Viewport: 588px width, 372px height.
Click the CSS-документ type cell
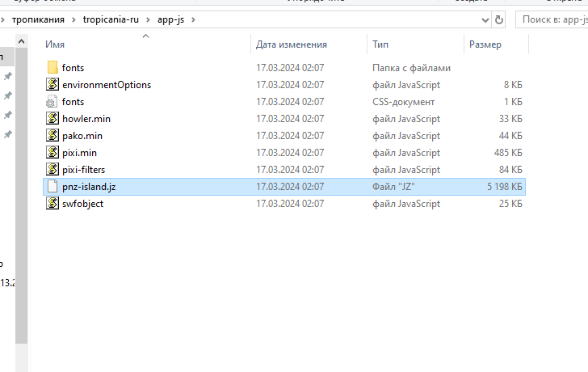[x=404, y=102]
